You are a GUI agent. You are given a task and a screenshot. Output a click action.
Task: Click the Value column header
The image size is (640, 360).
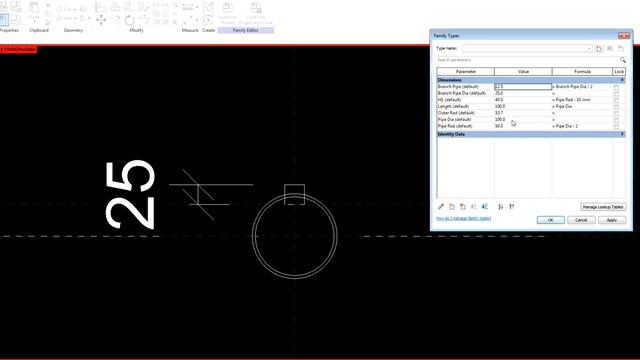[x=523, y=72]
